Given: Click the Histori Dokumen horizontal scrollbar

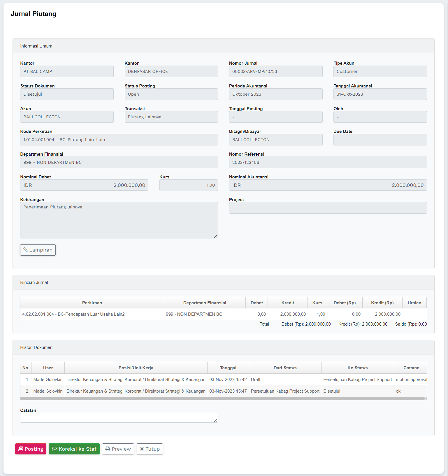Looking at the screenshot, I should (x=222, y=398).
